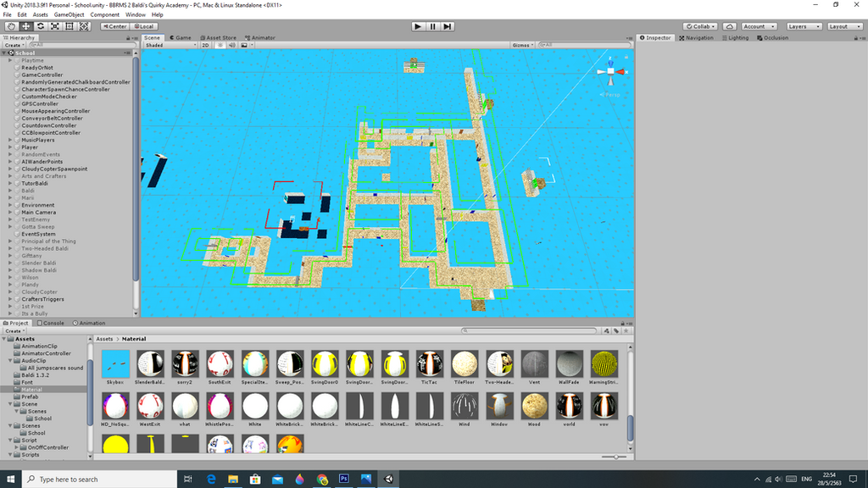Toggle scene audio
This screenshot has width=868, height=488.
coord(232,46)
